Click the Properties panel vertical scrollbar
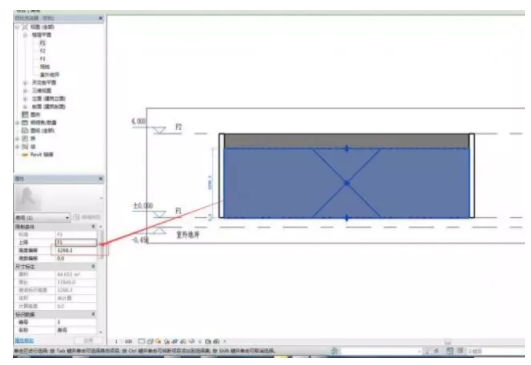This screenshot has width=531, height=365. click(x=101, y=245)
